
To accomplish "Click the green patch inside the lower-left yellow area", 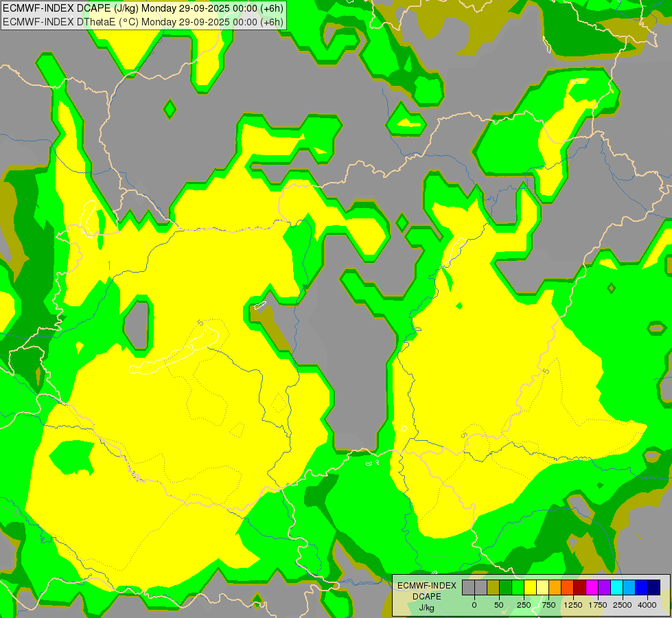I will pos(72,455).
